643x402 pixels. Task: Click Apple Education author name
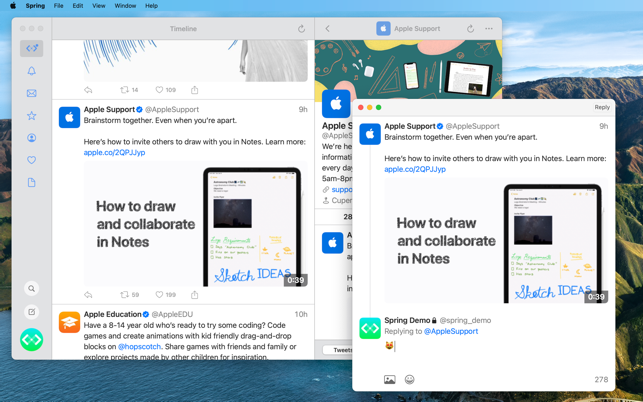[112, 314]
